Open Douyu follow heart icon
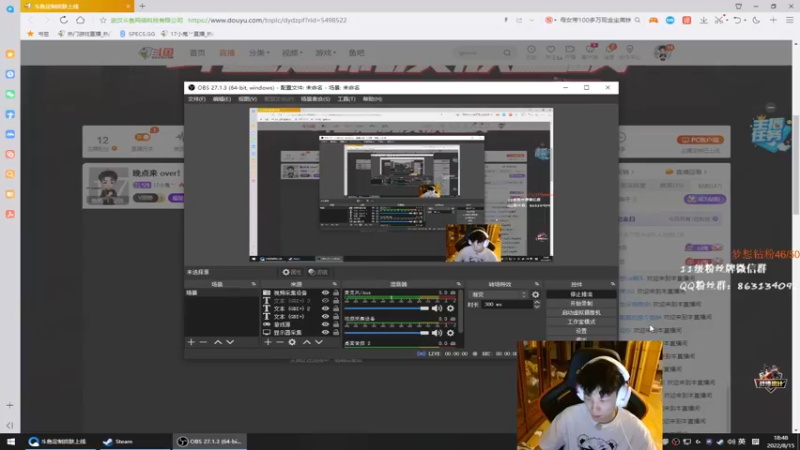The height and width of the screenshot is (450, 800). 551,51
